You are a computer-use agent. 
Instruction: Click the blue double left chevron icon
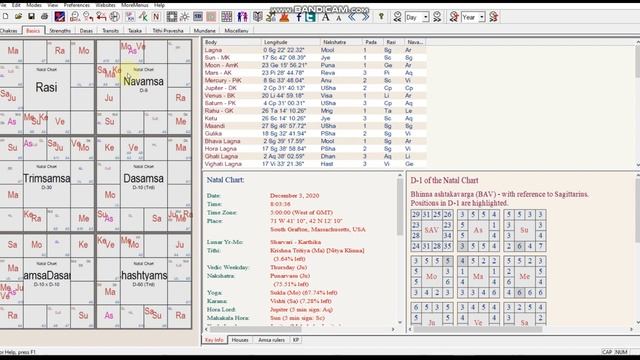click(x=352, y=17)
